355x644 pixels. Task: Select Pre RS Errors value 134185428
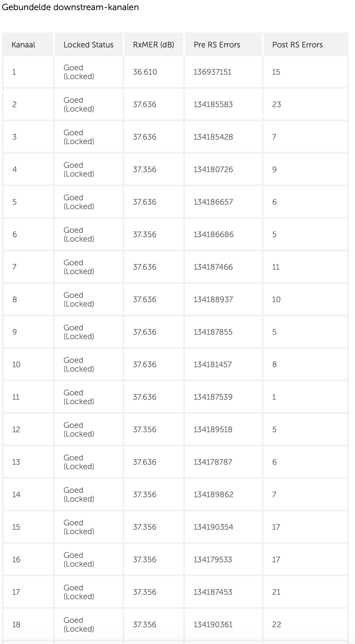[213, 137]
